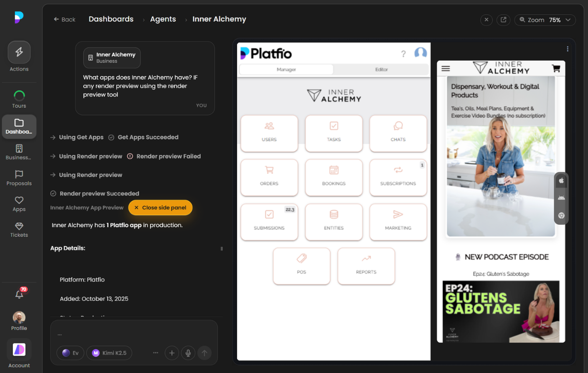Image resolution: width=588 pixels, height=373 pixels.
Task: Open the hamburger menu in mobile preview
Action: pyautogui.click(x=446, y=68)
